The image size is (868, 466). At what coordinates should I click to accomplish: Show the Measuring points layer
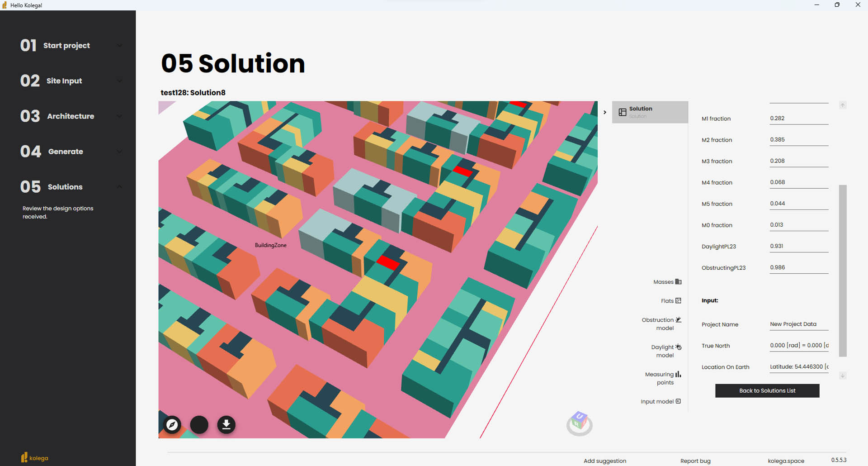pyautogui.click(x=663, y=378)
